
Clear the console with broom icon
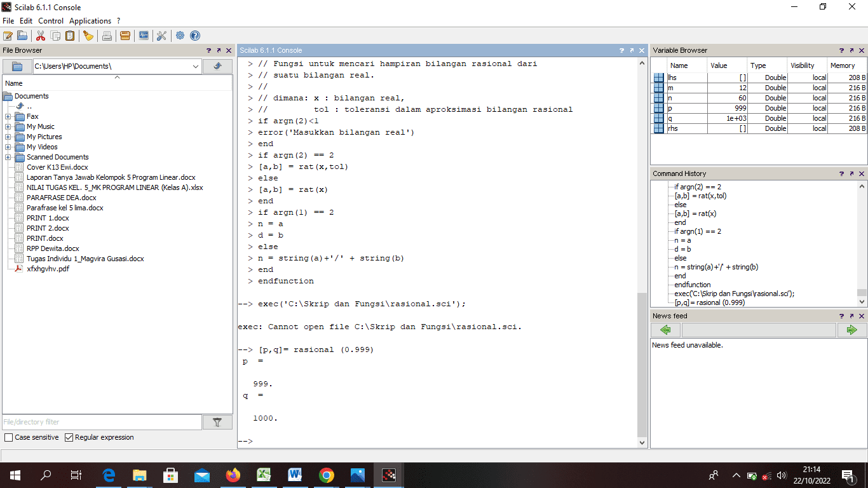pos(88,36)
